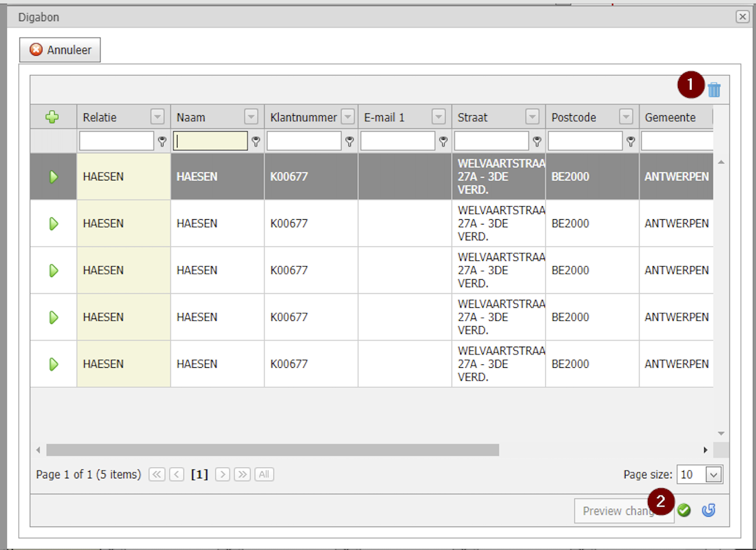Expand the first HAESEN row via green arrow
756x550 pixels.
tap(53, 176)
